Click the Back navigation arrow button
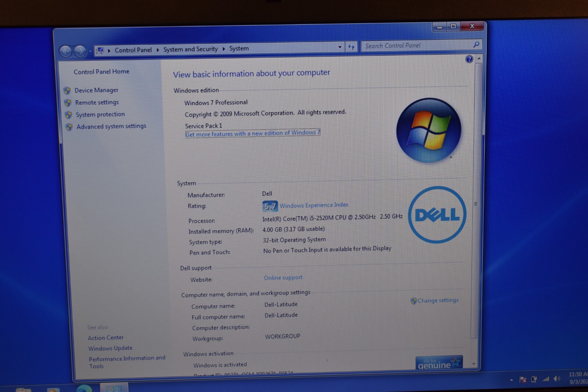The height and width of the screenshot is (392, 588). 66,51
